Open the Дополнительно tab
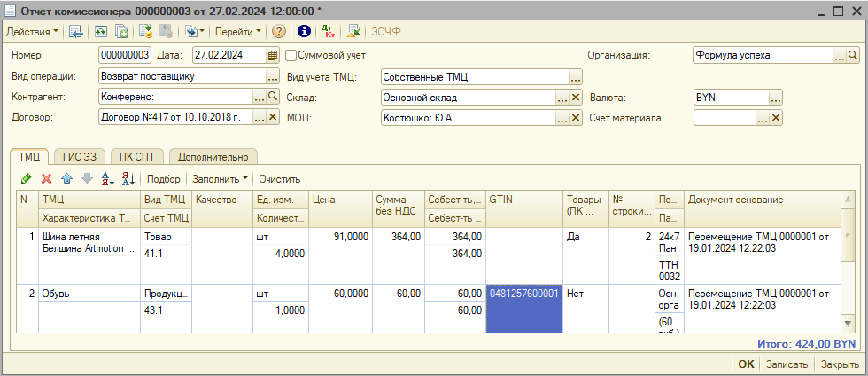Image resolution: width=868 pixels, height=376 pixels. 213,157
